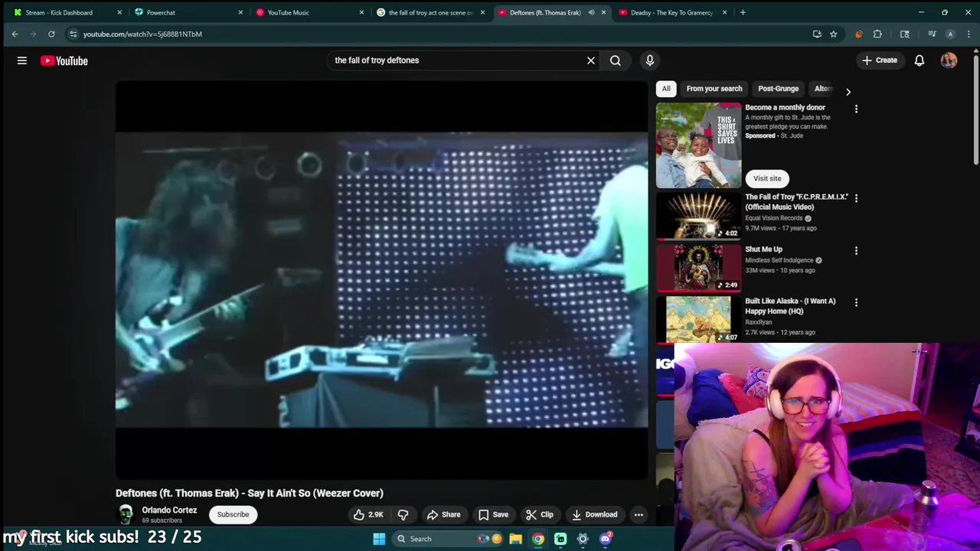Screen dimensions: 980x551
Task: Open a new browser tab
Action: [x=743, y=12]
